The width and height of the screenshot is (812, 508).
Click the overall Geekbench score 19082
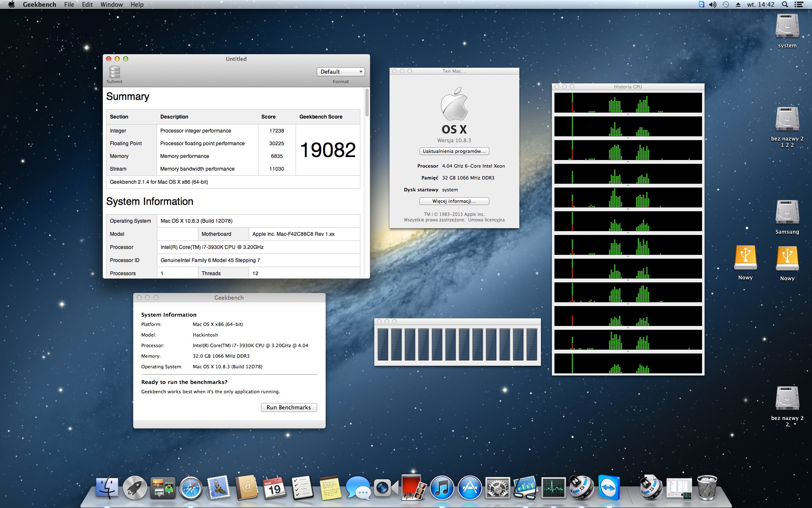328,150
